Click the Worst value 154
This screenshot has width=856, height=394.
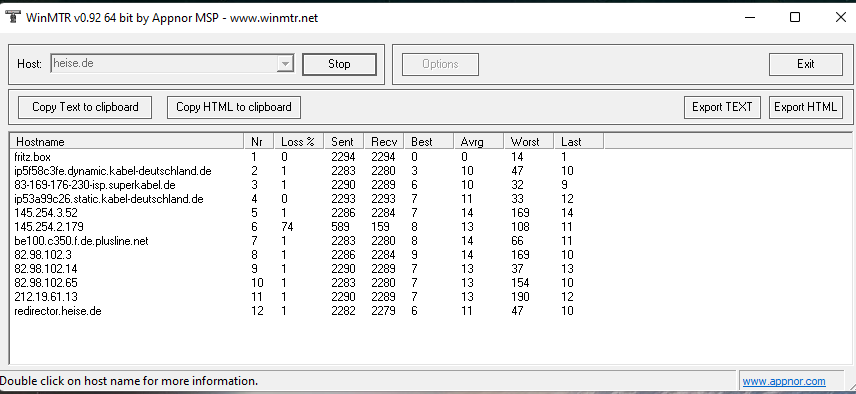pyautogui.click(x=520, y=283)
